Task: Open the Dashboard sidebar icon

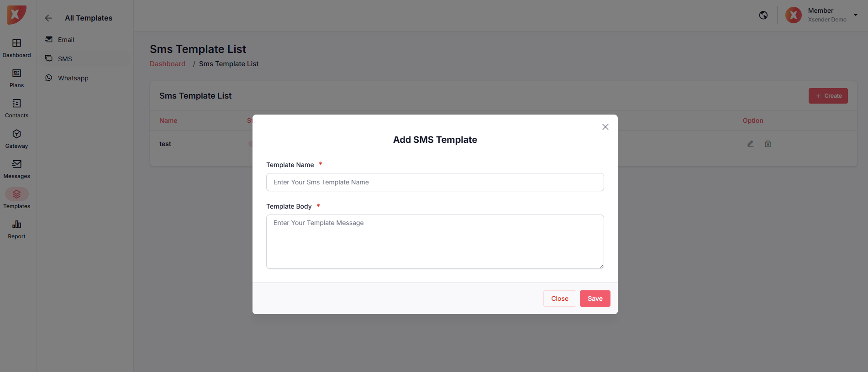Action: 17,48
